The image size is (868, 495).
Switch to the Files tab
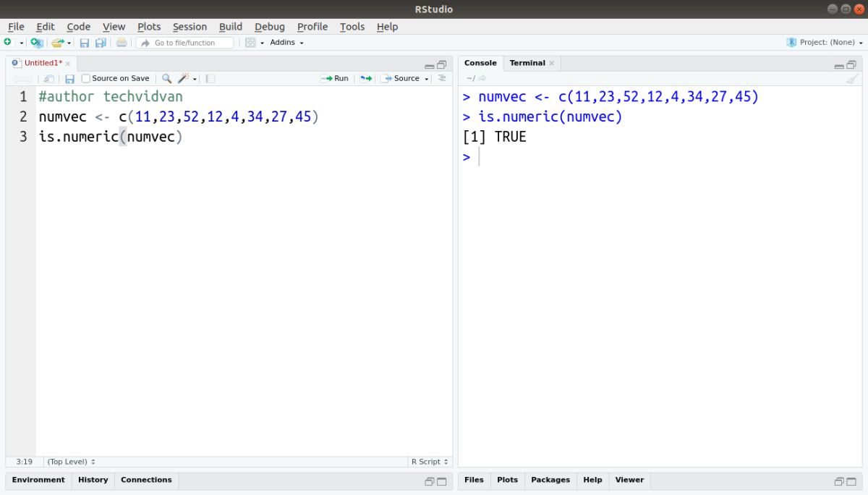click(474, 480)
